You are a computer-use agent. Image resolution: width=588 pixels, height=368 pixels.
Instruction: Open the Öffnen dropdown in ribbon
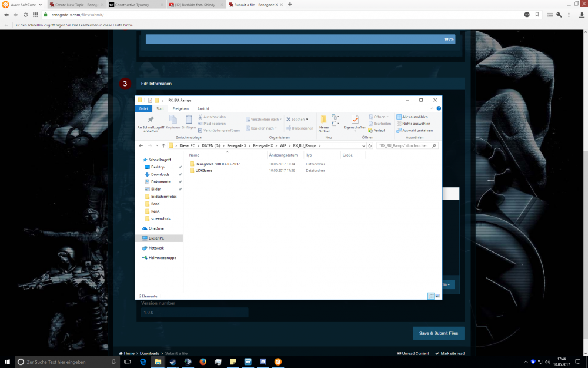tap(378, 117)
